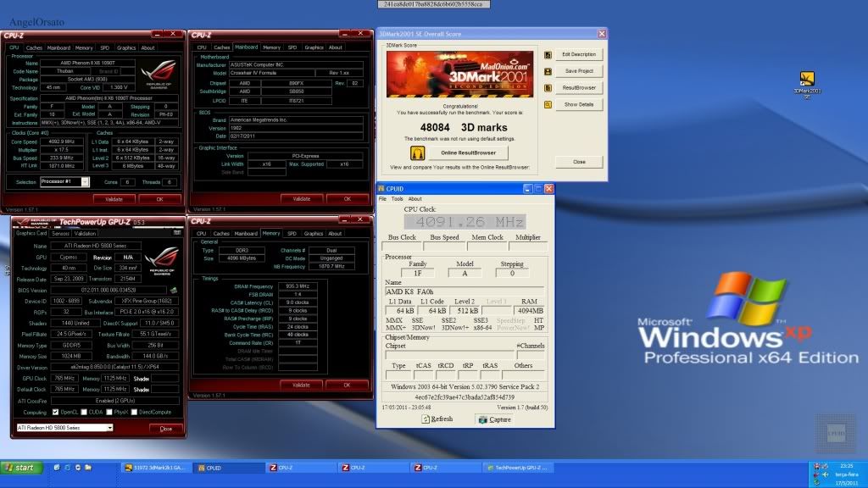Click the ResultBrowser icon in 3DMark
Screen dimensions: 868x488
(x=547, y=87)
